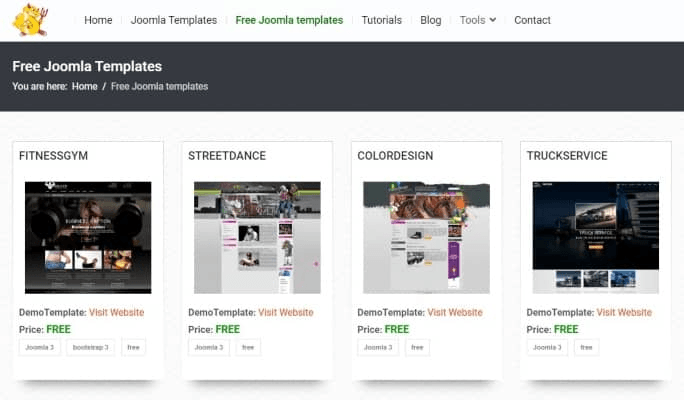Click the TruckService template preview thumbnail
Image resolution: width=684 pixels, height=400 pixels.
pos(596,238)
